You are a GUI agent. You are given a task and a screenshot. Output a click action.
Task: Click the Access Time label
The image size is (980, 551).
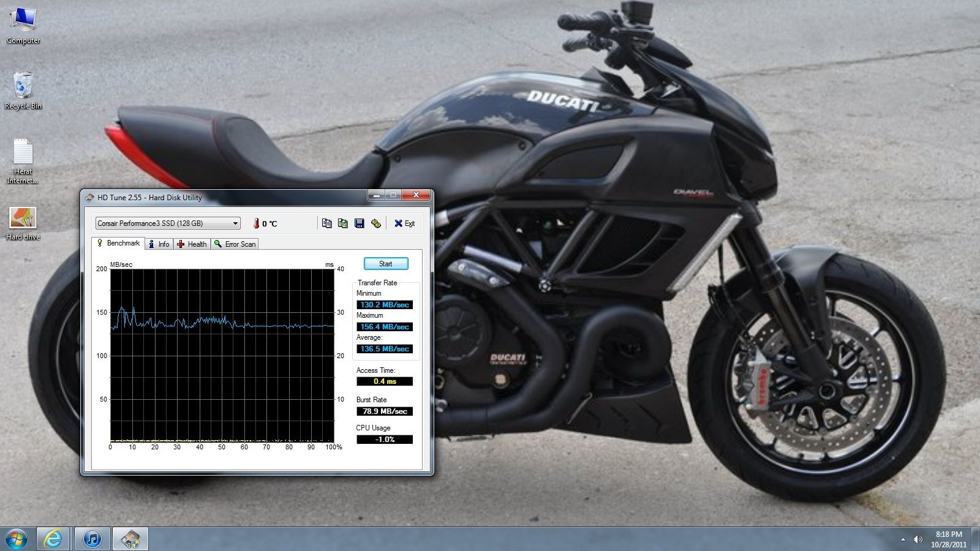click(375, 370)
